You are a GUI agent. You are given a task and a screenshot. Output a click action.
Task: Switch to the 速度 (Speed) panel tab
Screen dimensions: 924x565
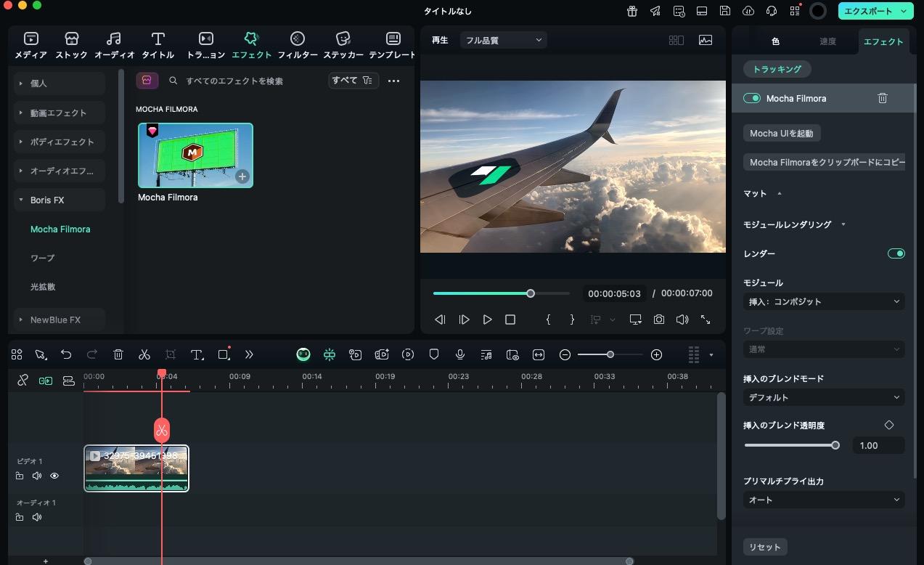click(827, 41)
